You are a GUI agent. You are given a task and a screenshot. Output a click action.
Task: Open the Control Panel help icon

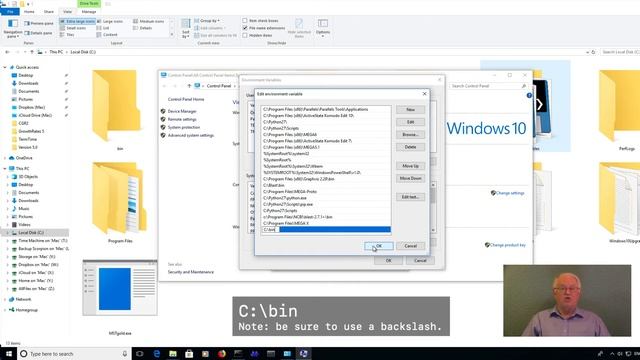point(529,96)
